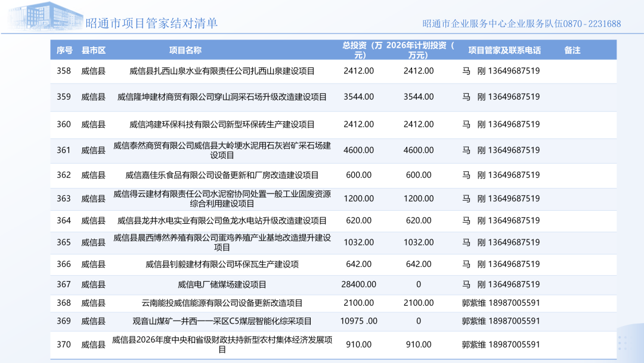644x363 pixels.
Task: Click total investment 10975 .00 in row 369
Action: pyautogui.click(x=358, y=321)
